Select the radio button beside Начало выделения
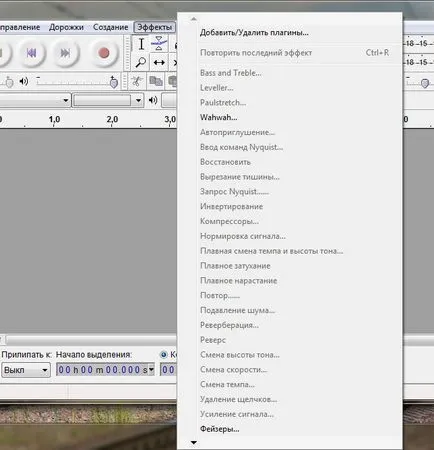 (x=163, y=355)
